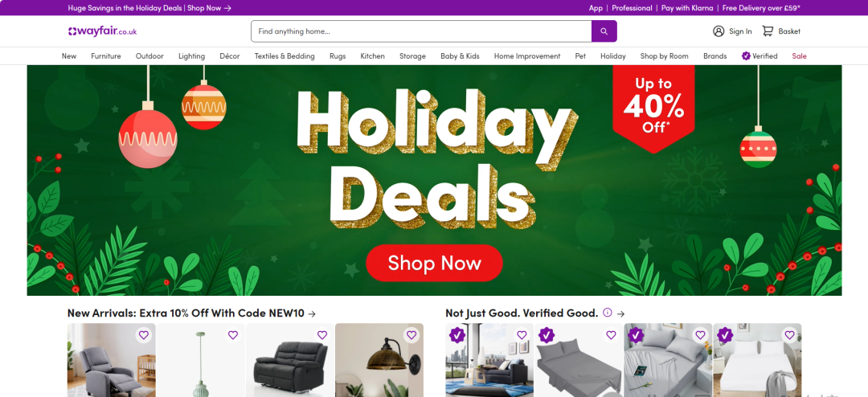Expand the Shop by Room menu

pyautogui.click(x=665, y=56)
